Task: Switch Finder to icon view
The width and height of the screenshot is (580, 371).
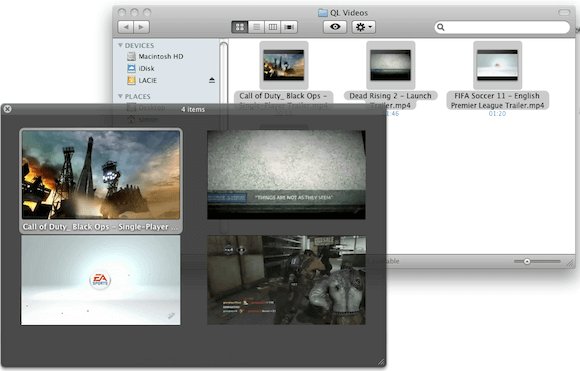Action: [240, 27]
